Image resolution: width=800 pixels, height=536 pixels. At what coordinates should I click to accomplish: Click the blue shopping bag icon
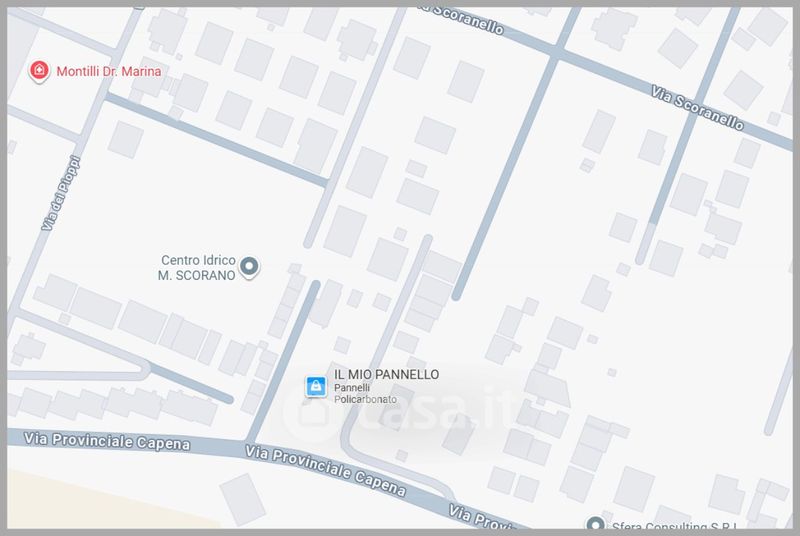click(316, 387)
